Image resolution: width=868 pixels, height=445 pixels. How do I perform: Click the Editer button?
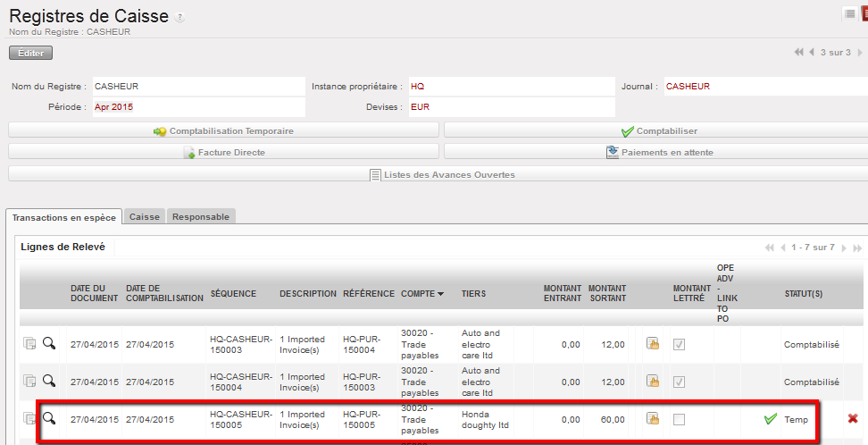(31, 53)
